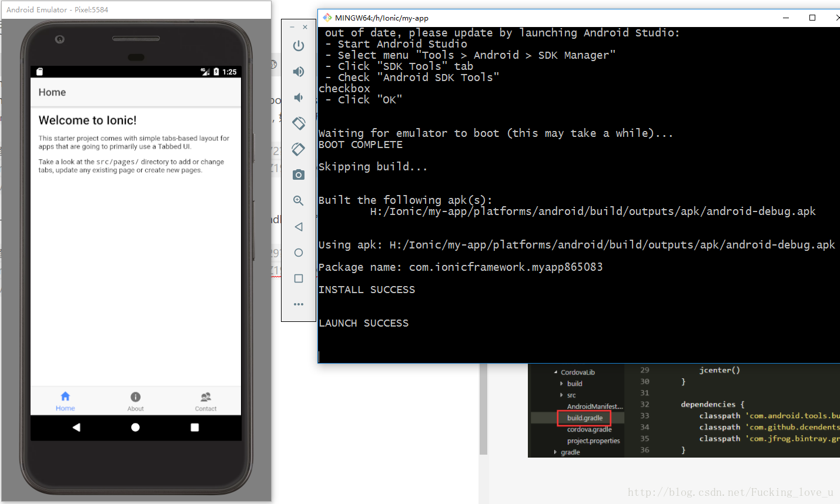This screenshot has height=504, width=840.
Task: Click Android Emulator window title text
Action: (x=57, y=10)
